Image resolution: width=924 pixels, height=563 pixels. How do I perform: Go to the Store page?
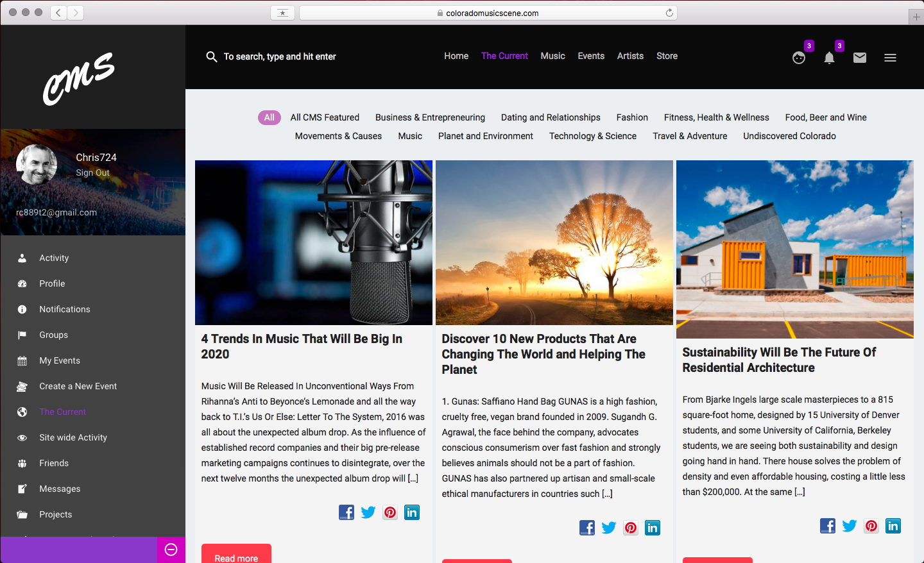coord(667,56)
